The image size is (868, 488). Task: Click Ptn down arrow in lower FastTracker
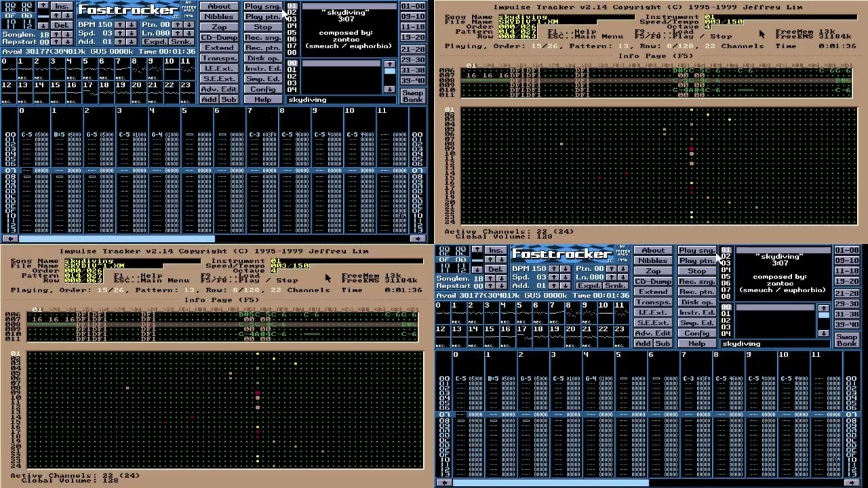622,268
